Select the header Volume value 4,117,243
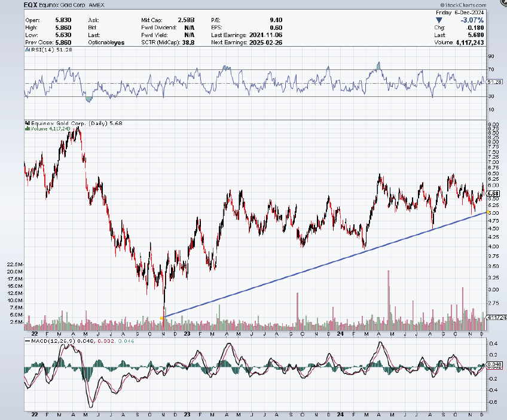 pos(470,42)
